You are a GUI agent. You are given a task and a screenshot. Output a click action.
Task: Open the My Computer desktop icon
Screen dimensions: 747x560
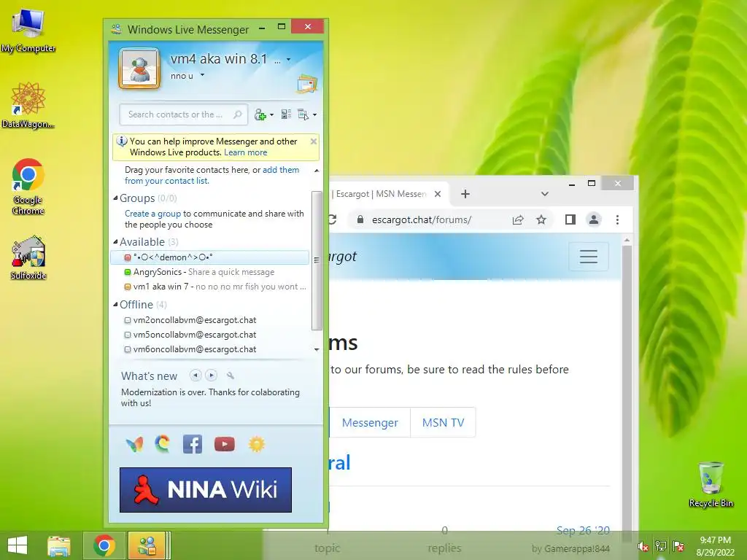coord(28,31)
